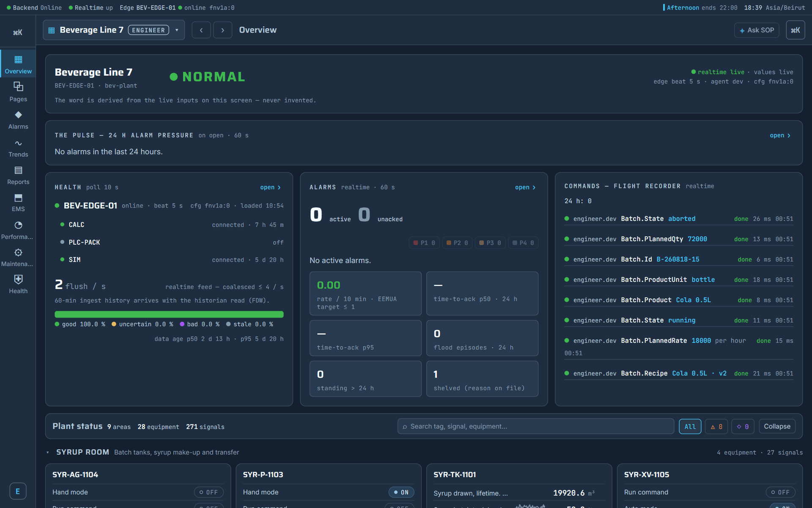Open the Overview sidebar icon
Image resolution: width=812 pixels, height=508 pixels.
click(18, 60)
